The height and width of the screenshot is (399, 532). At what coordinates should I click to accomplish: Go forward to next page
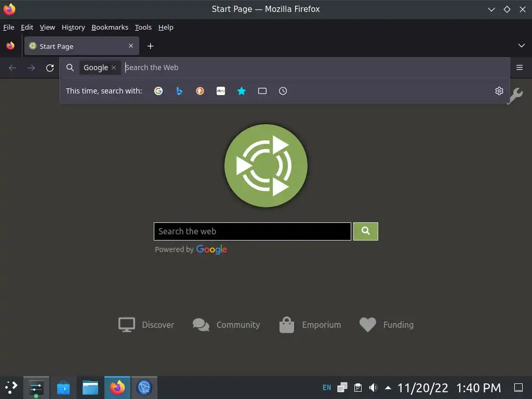31,68
